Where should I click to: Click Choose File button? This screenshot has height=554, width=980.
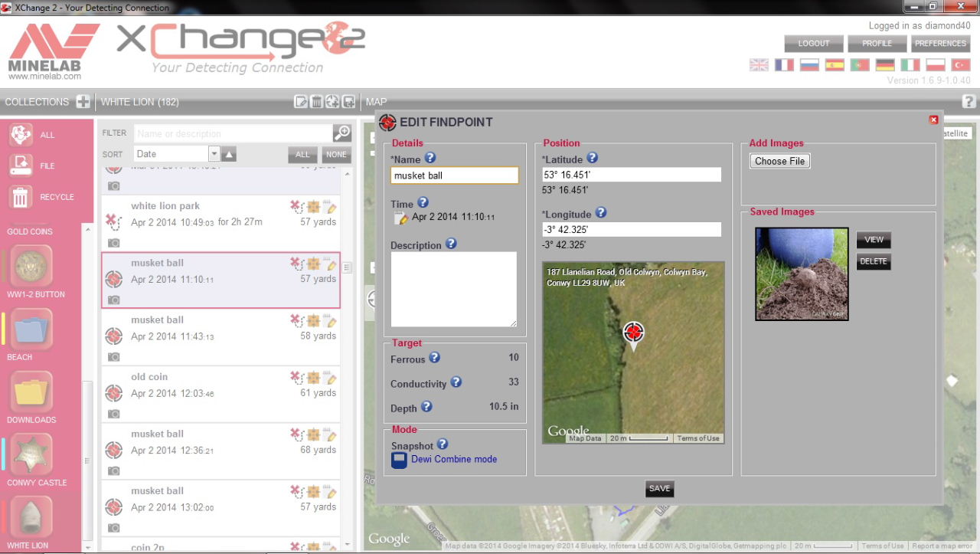coord(779,161)
